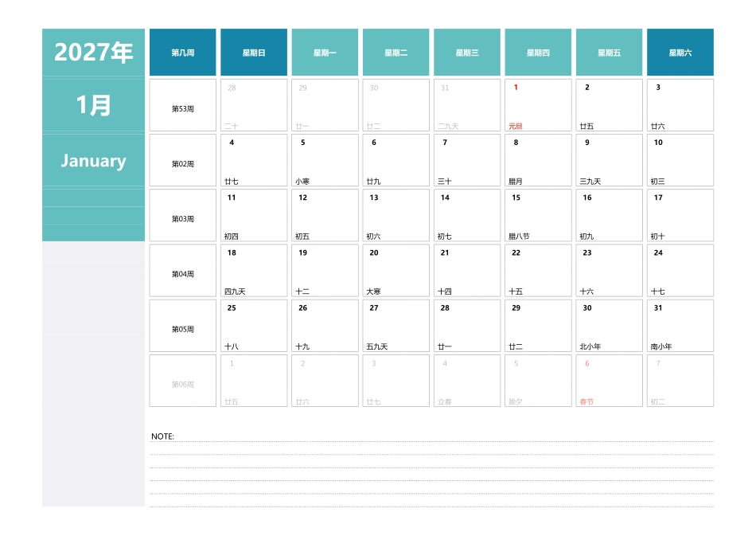Select the day 3 廿六 cell in week 53
Screen dimensions: 756x536
(x=680, y=105)
